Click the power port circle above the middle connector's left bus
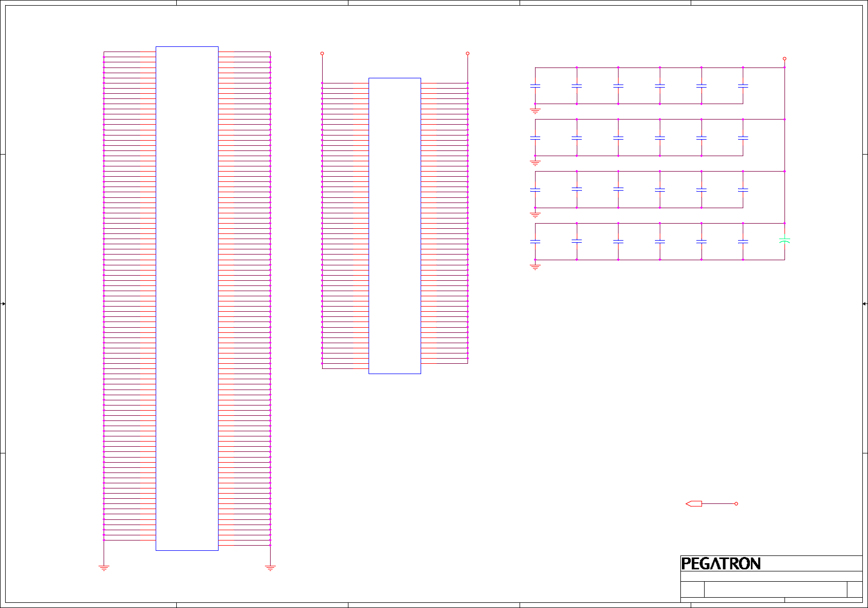The image size is (868, 608). (x=322, y=53)
